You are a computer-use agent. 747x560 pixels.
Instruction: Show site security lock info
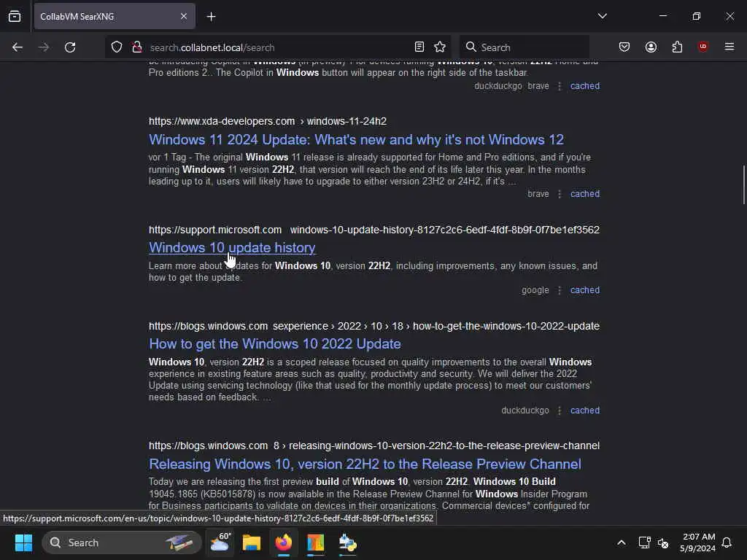pyautogui.click(x=137, y=47)
